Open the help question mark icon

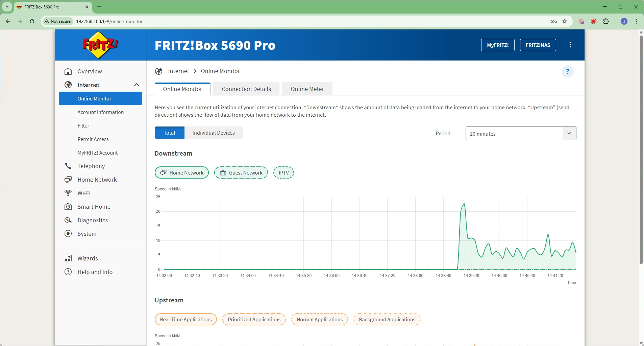[567, 71]
